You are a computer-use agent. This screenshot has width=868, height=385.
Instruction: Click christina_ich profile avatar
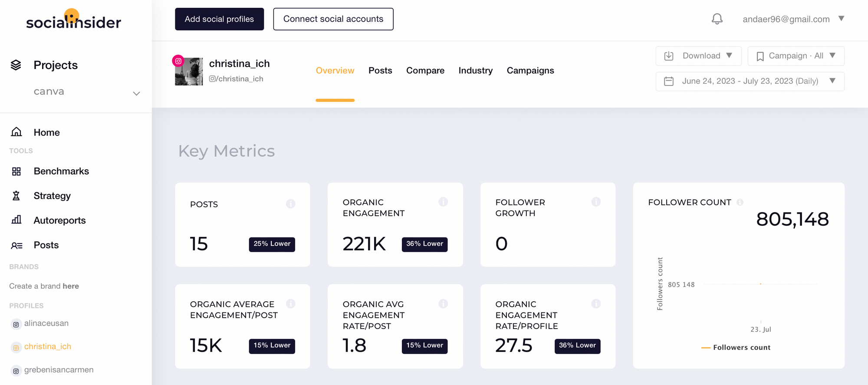(189, 72)
